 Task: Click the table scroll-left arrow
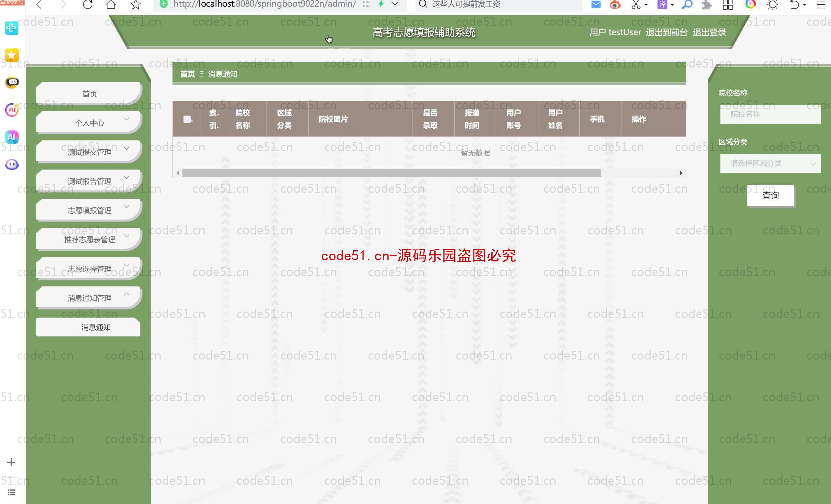point(178,173)
